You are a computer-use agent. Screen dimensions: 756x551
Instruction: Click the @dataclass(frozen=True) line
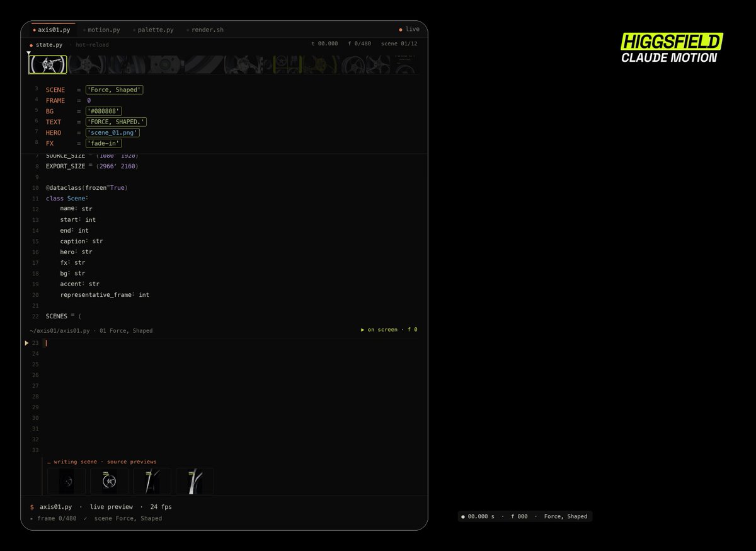86,188
